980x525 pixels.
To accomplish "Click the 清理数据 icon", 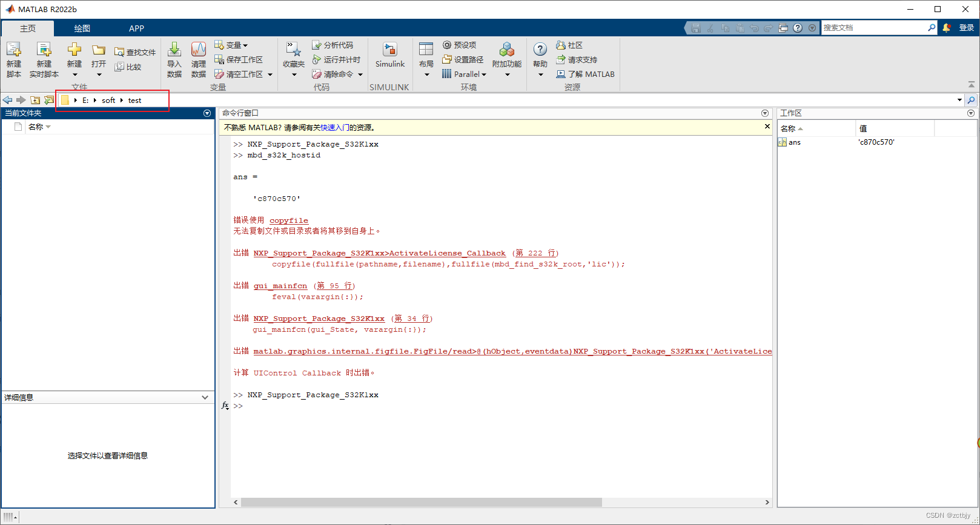I will pyautogui.click(x=199, y=50).
